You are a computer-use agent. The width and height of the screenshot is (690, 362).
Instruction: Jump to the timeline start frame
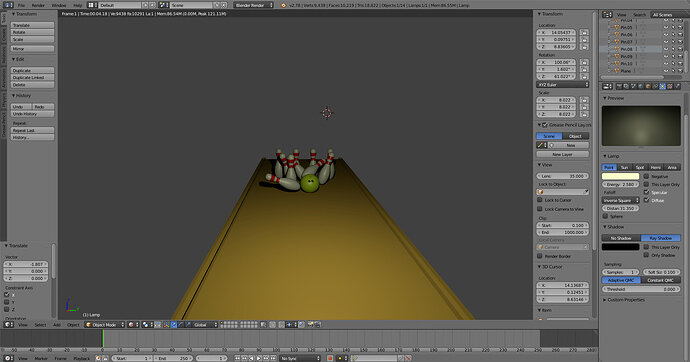238,358
